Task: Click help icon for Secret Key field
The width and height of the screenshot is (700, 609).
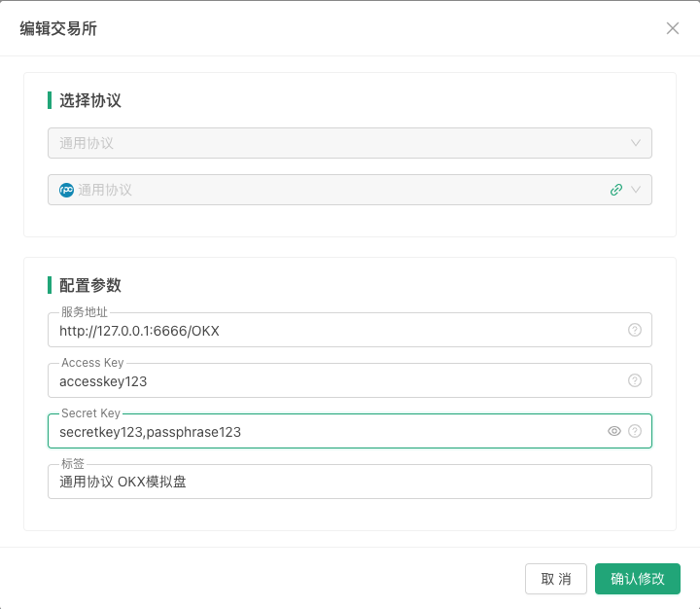Action: pyautogui.click(x=635, y=431)
